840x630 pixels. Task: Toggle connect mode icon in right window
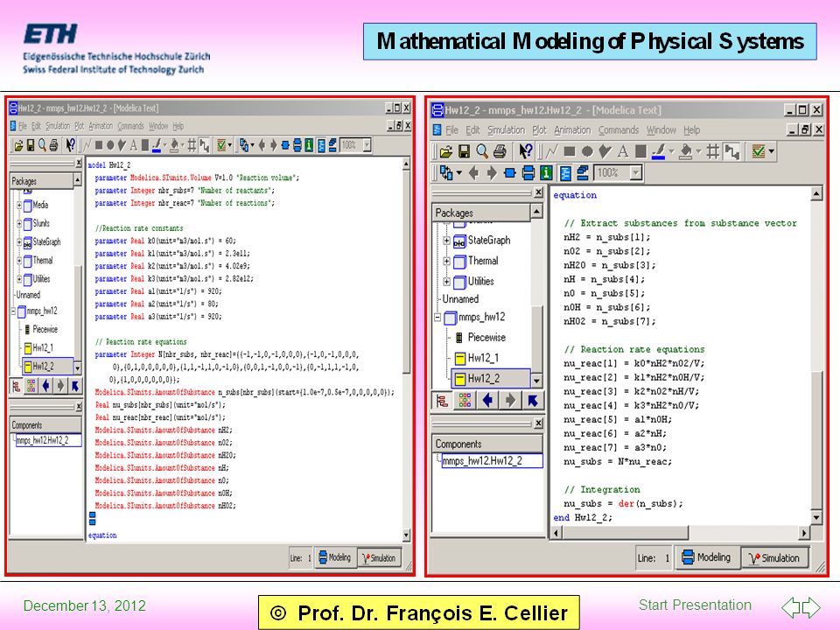pyautogui.click(x=731, y=152)
